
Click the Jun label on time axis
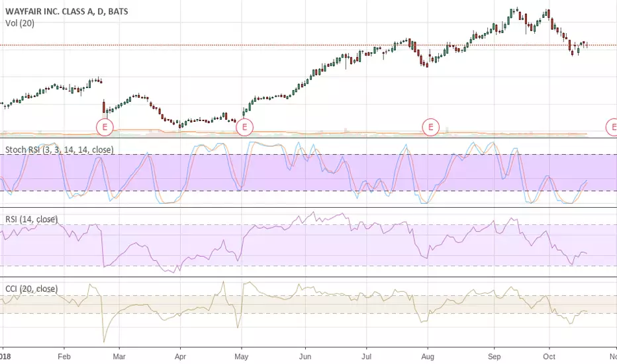tap(305, 357)
